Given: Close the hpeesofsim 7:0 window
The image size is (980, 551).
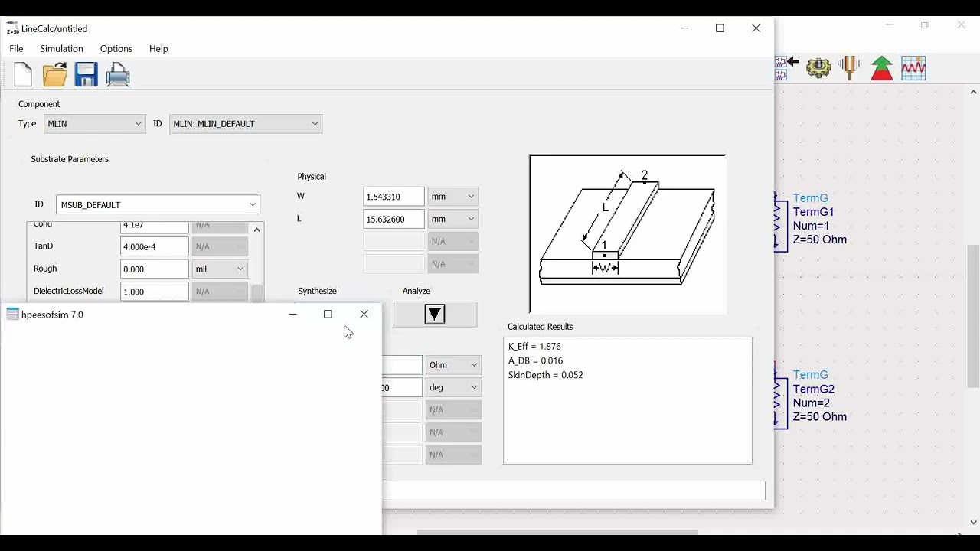Looking at the screenshot, I should tap(364, 315).
